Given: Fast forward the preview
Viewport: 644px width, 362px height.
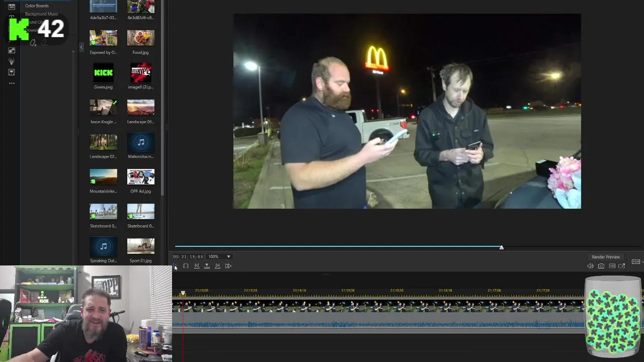Looking at the screenshot, I should point(228,266).
